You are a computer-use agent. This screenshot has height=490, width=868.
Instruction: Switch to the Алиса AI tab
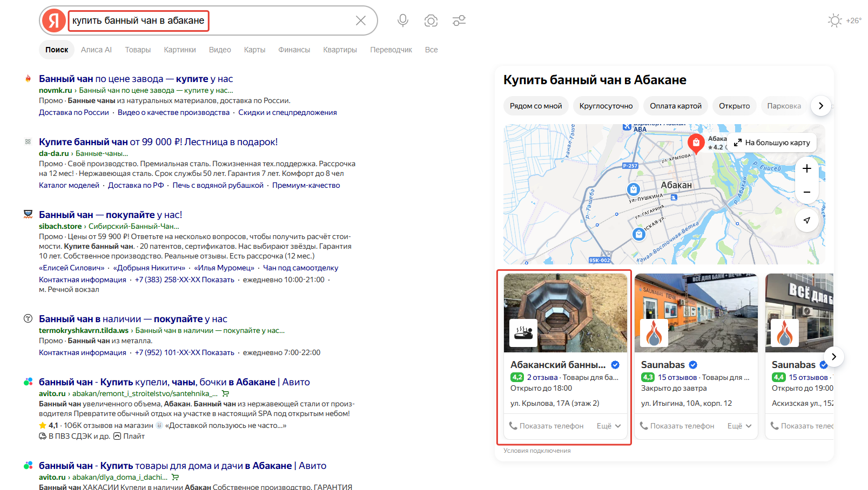click(96, 50)
